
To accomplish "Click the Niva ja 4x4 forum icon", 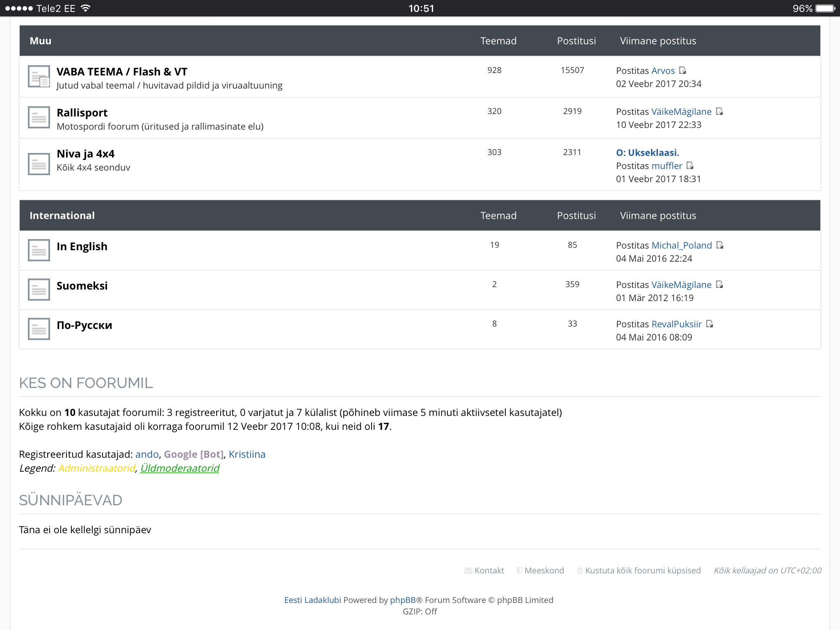I will 39,164.
